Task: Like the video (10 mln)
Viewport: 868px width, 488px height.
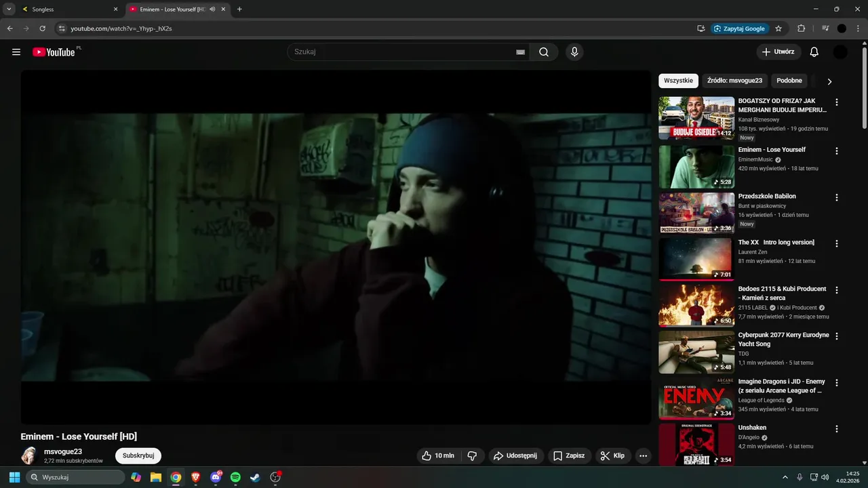Action: point(437,455)
